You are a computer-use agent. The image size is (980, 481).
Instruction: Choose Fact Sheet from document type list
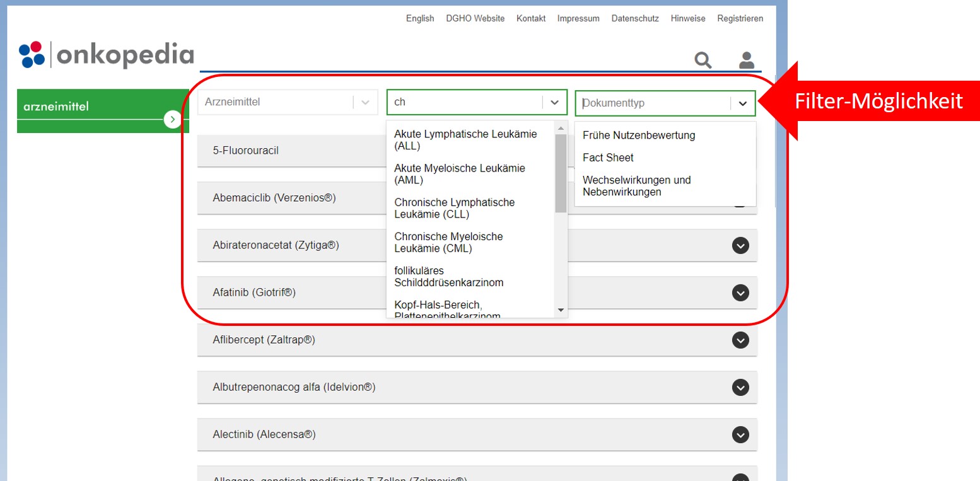click(x=608, y=158)
